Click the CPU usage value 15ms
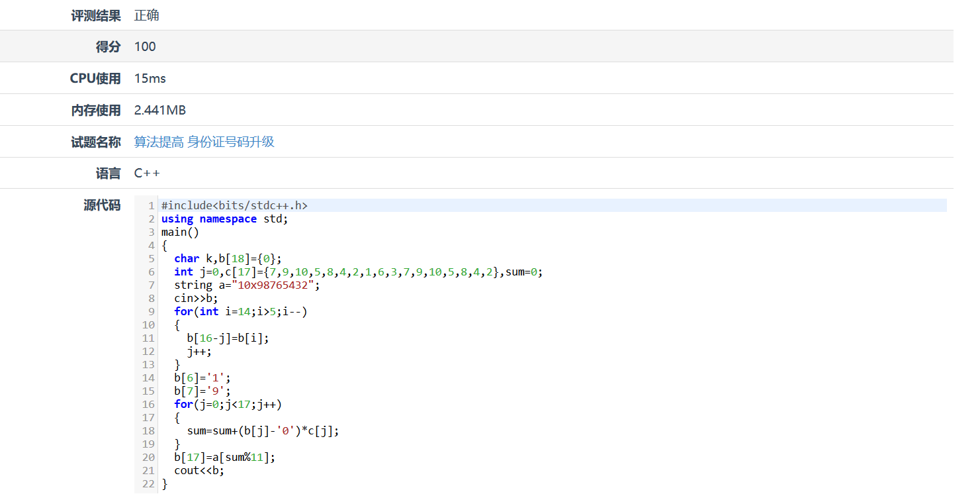The height and width of the screenshot is (494, 980). click(149, 77)
